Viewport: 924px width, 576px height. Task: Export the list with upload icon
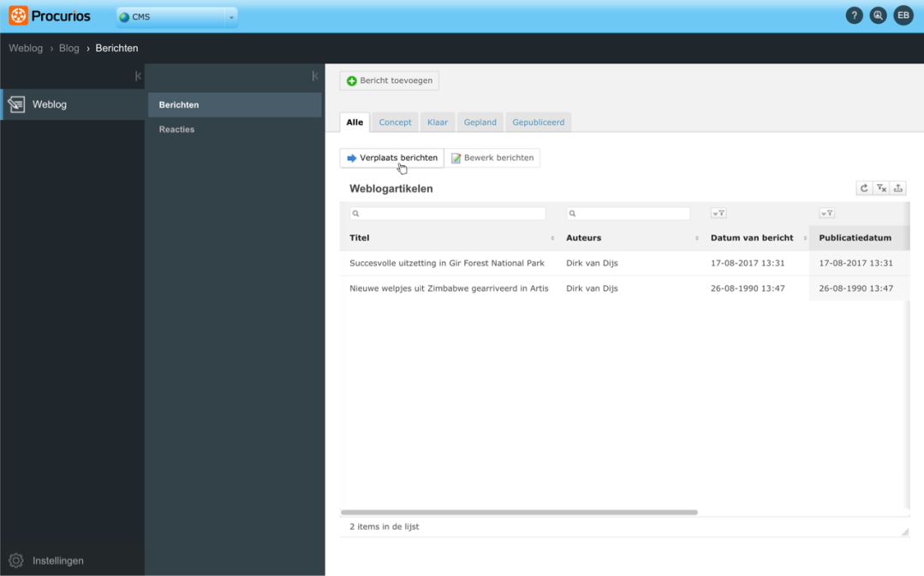point(898,188)
